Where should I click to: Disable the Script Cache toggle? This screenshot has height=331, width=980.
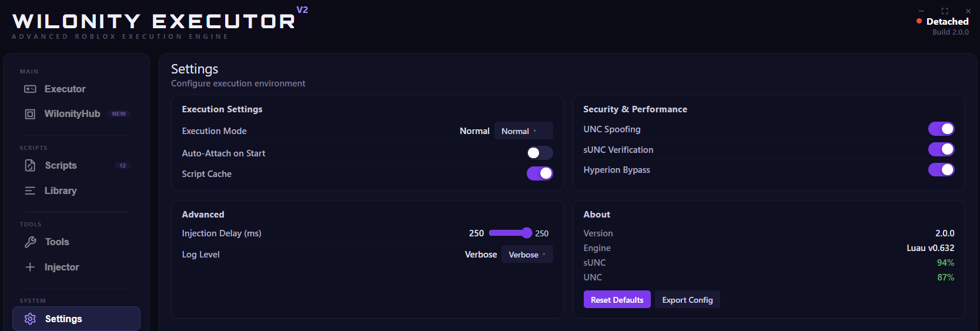pyautogui.click(x=540, y=173)
